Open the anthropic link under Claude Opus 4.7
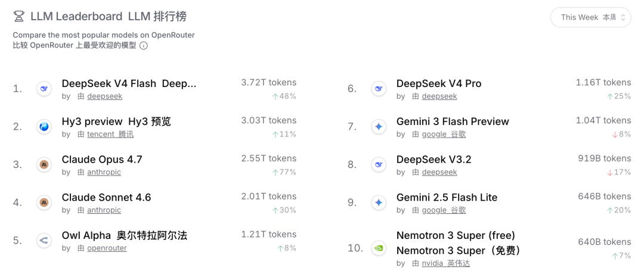The width and height of the screenshot is (644, 274). pos(104,172)
